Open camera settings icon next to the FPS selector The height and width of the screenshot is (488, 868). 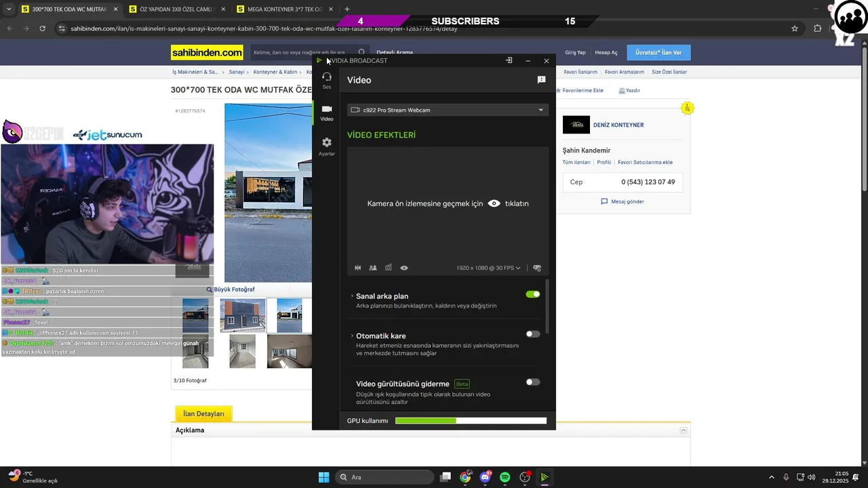point(537,268)
